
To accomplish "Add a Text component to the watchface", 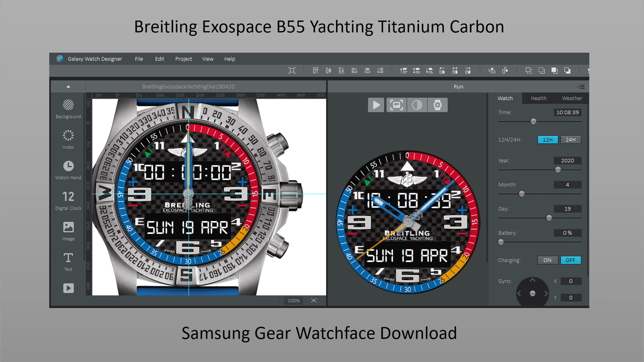I will tap(68, 261).
